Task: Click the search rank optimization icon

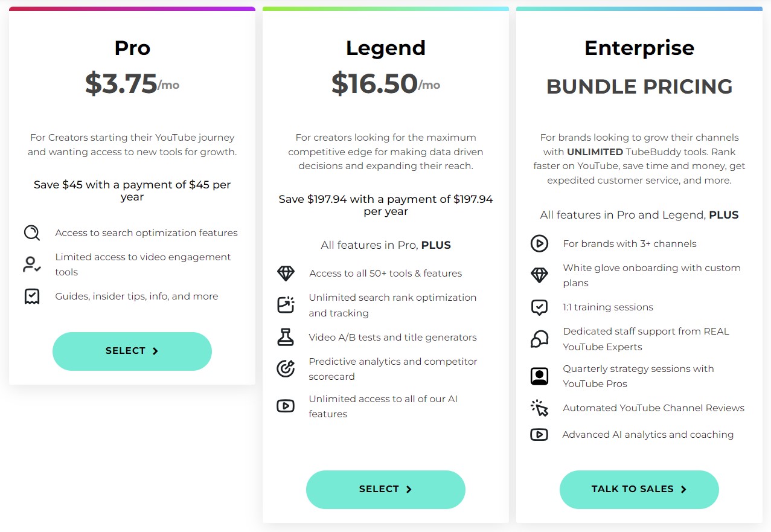Action: click(x=285, y=304)
